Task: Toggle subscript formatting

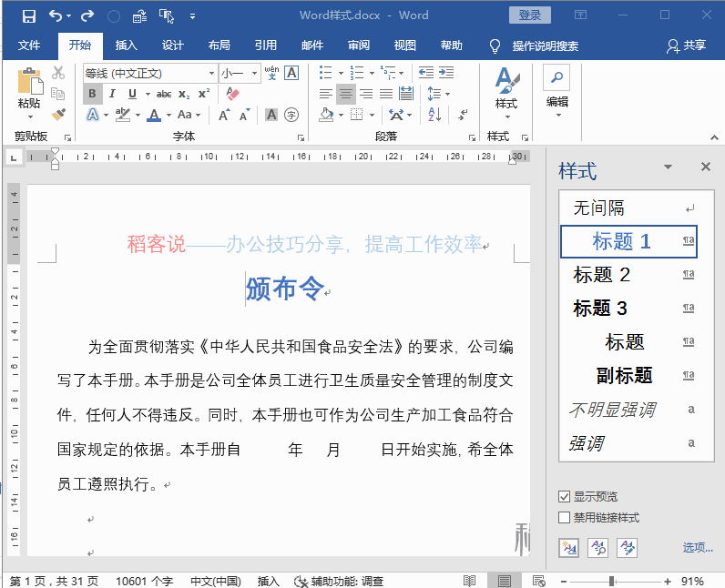Action: 184,95
